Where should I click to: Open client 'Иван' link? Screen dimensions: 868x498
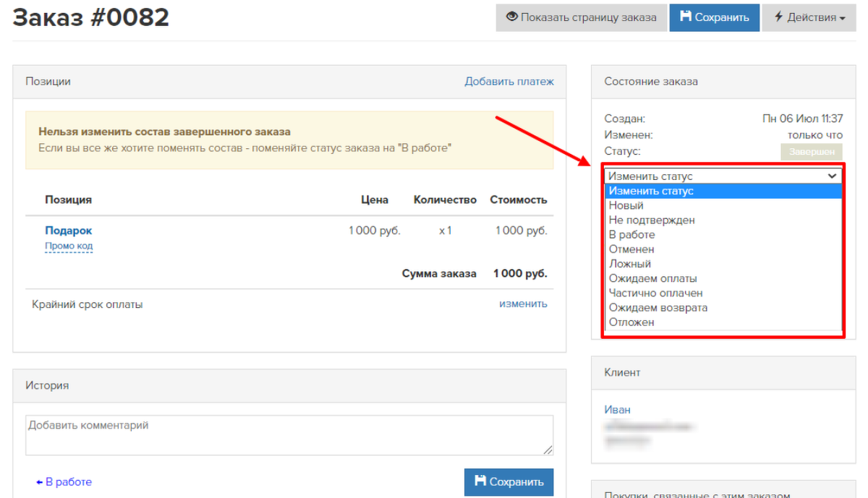pyautogui.click(x=617, y=410)
